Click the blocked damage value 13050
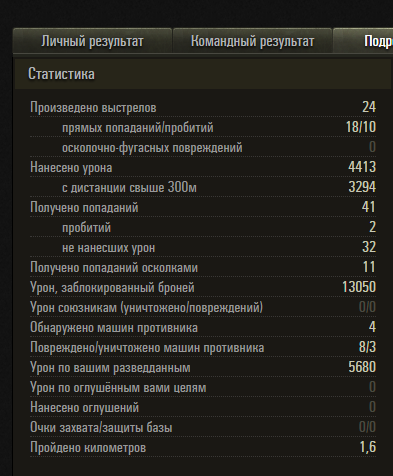Viewport: 393px width, 476px height. 359,287
